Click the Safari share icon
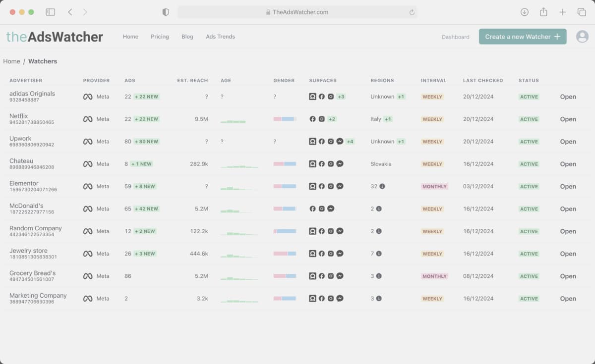Image resolution: width=595 pixels, height=364 pixels. click(543, 12)
